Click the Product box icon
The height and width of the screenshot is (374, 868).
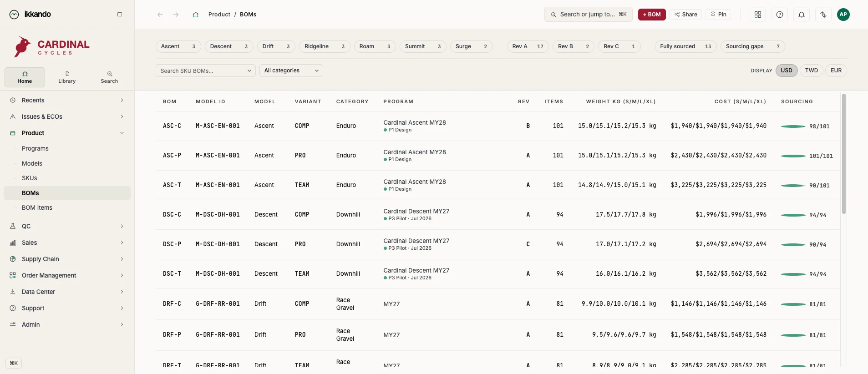click(x=13, y=133)
